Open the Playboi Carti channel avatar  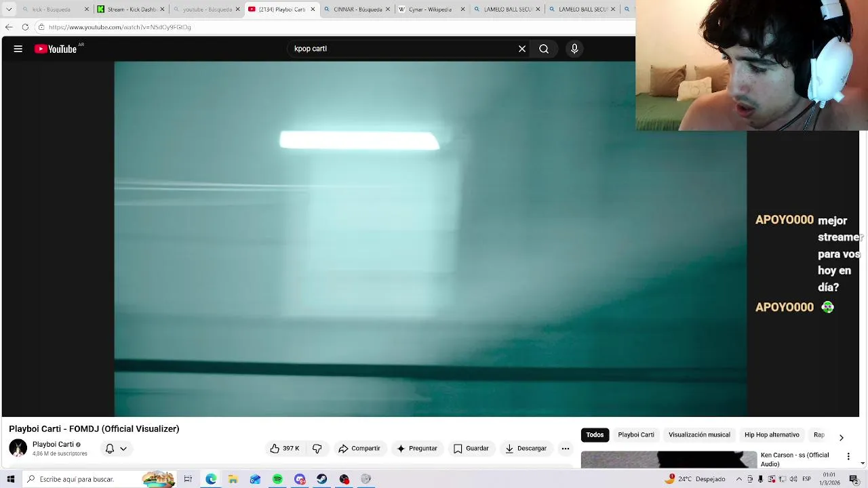tap(18, 448)
